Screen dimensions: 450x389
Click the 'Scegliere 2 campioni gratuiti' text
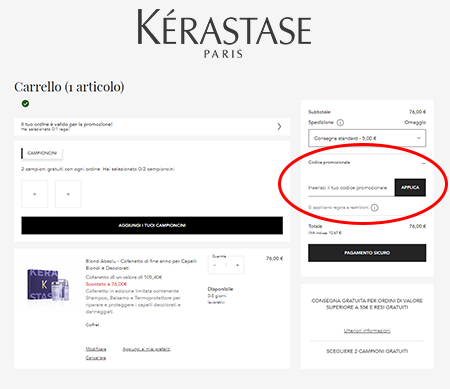pyautogui.click(x=367, y=351)
